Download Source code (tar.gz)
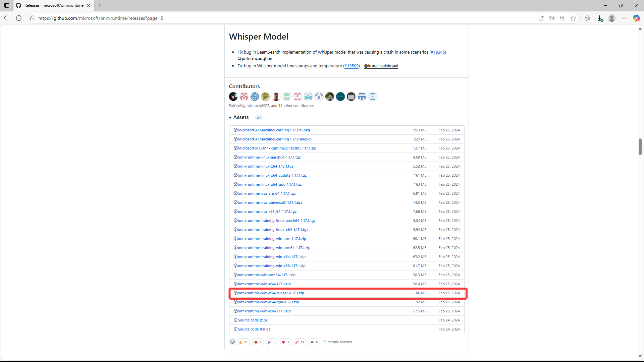 (255, 329)
